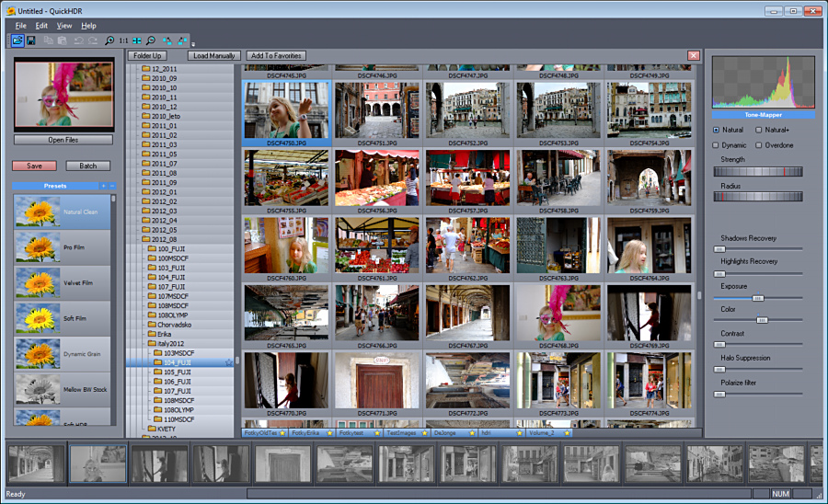Click the Open file toolbar icon
828x504 pixels.
point(17,40)
